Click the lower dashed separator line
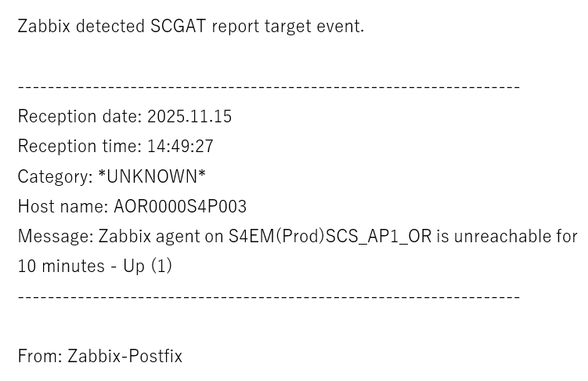This screenshot has height=381, width=588. click(269, 296)
